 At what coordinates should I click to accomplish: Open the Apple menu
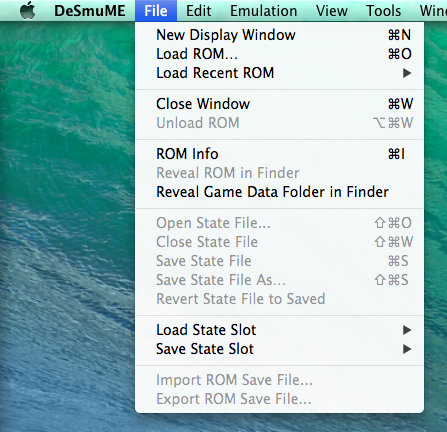coord(28,11)
